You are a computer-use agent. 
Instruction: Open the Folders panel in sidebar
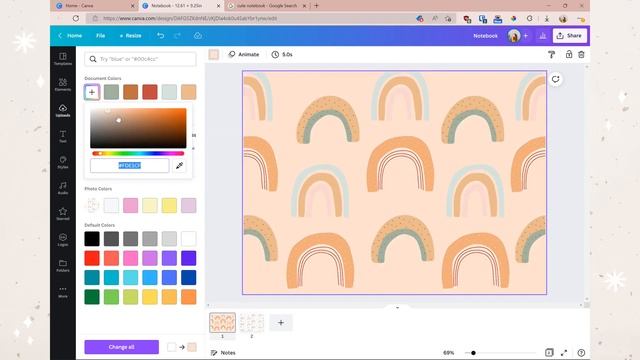(62, 266)
